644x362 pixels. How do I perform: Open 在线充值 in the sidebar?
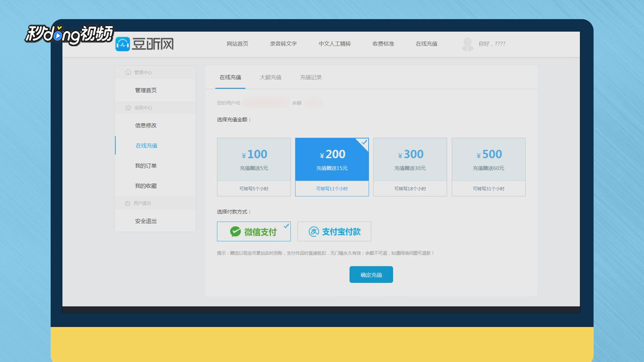pos(146,146)
